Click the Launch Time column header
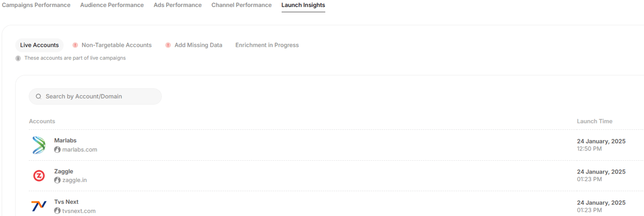644x216 pixels. click(594, 121)
